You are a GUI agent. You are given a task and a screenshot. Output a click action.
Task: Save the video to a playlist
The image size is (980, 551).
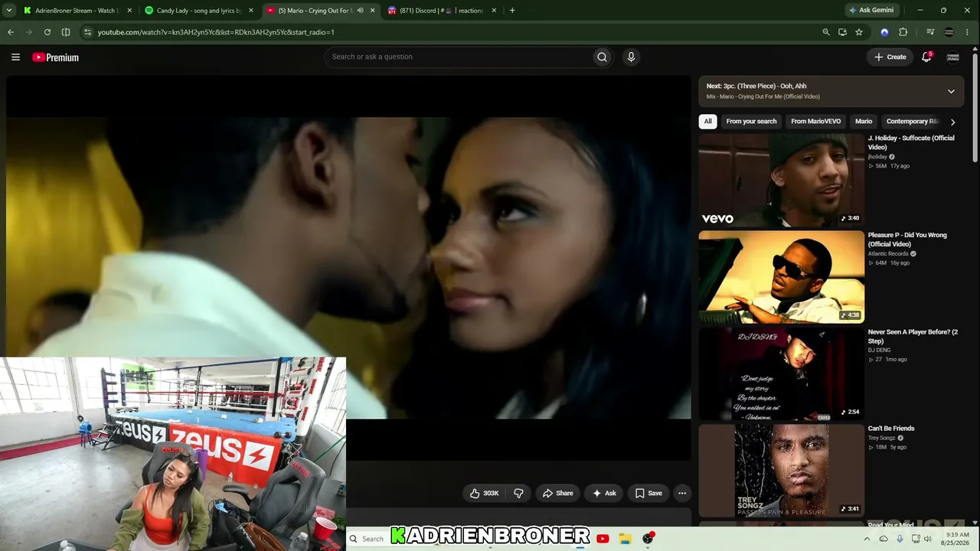(648, 494)
